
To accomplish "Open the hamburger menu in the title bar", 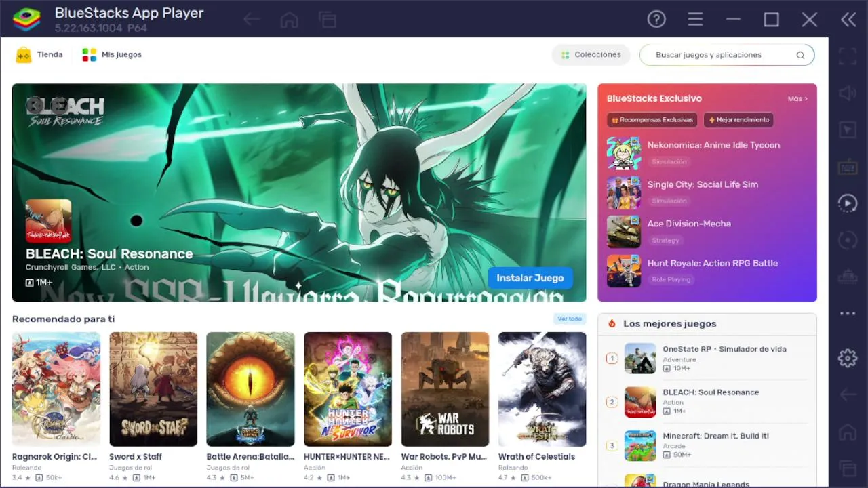I will [695, 20].
